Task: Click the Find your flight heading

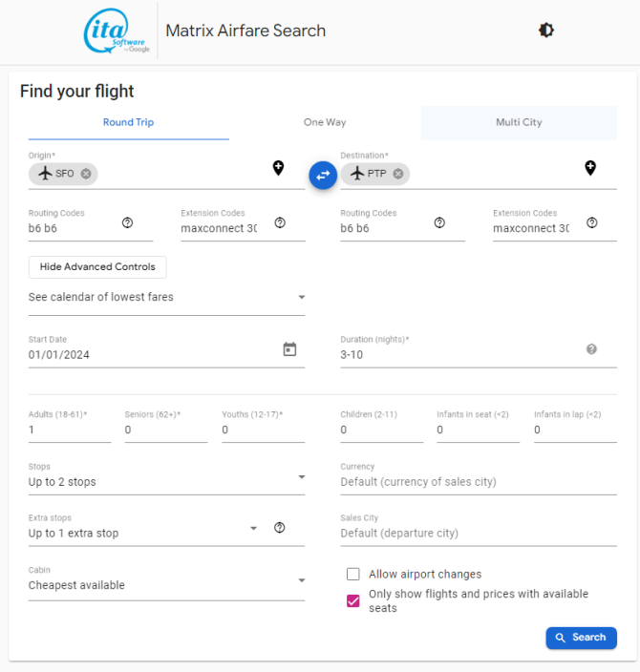Action: pyautogui.click(x=76, y=92)
